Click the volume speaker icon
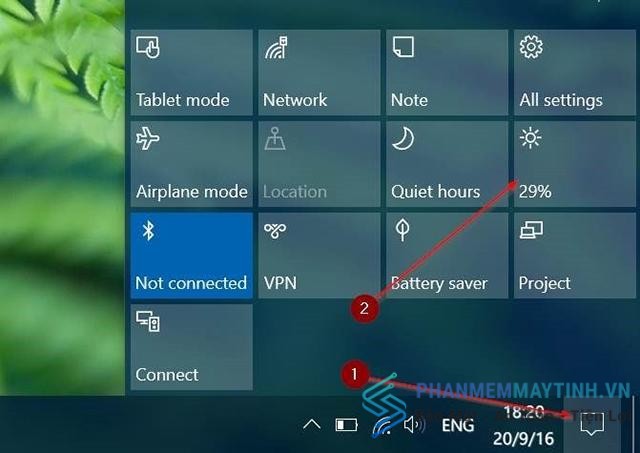The height and width of the screenshot is (453, 640). coord(414,425)
